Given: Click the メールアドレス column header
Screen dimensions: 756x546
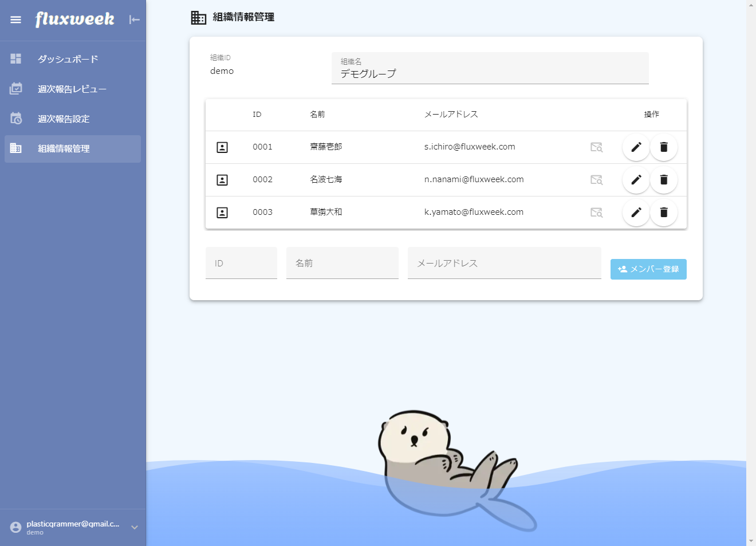Looking at the screenshot, I should pos(451,115).
